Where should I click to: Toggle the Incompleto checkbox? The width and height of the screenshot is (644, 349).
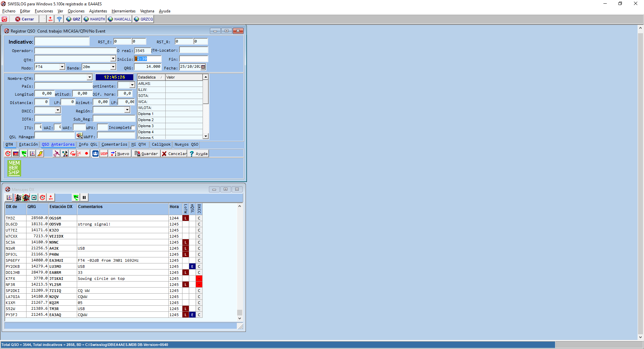(133, 128)
